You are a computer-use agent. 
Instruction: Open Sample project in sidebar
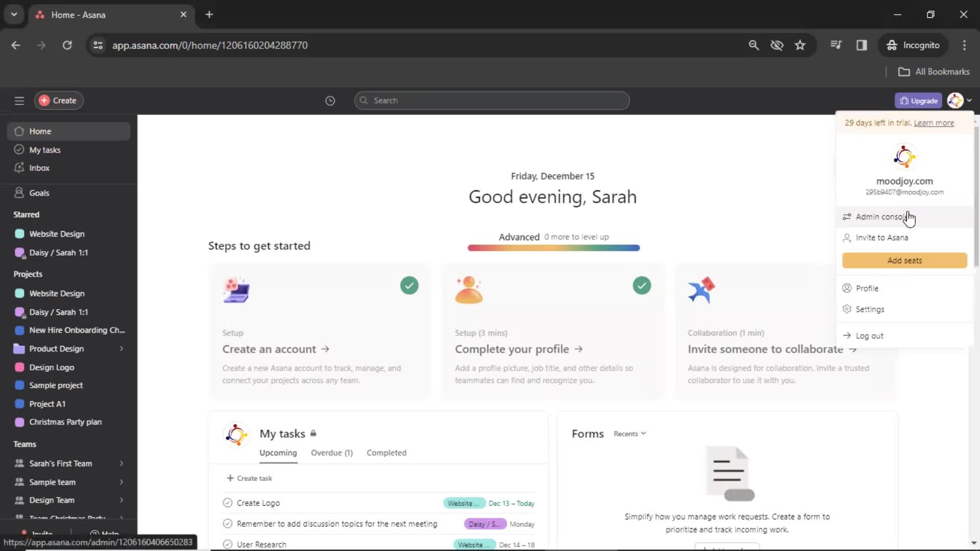(x=68, y=385)
